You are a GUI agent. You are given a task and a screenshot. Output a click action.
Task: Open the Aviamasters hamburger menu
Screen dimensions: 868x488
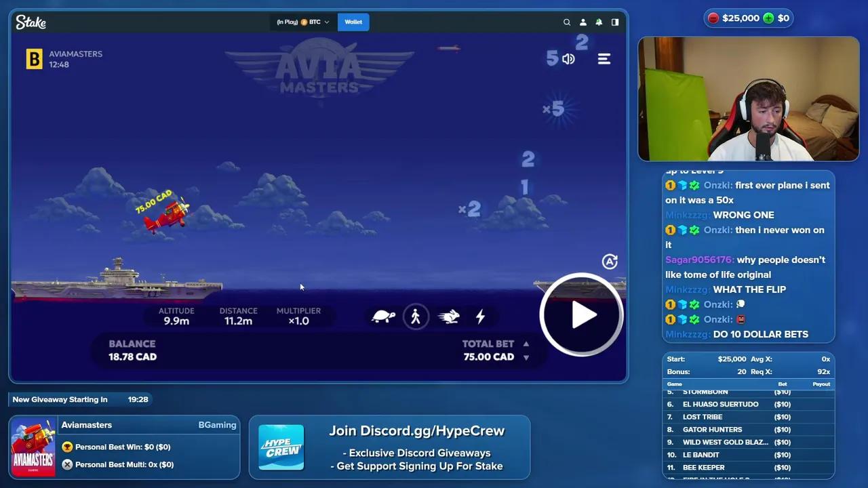(604, 59)
